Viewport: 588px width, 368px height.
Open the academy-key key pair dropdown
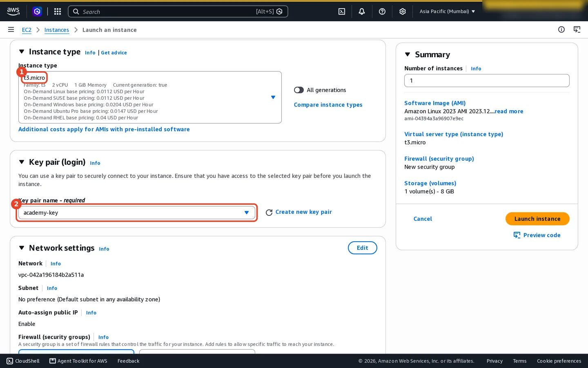coord(137,213)
